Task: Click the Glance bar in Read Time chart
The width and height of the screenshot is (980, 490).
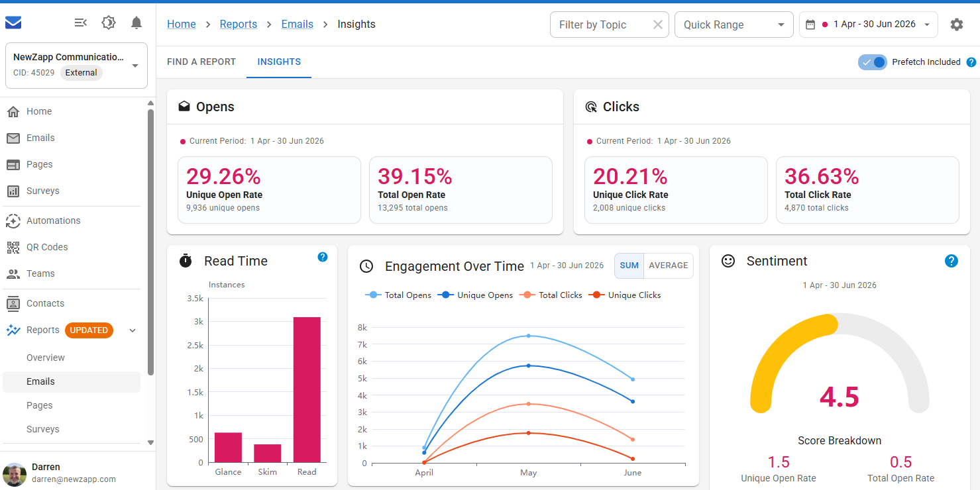Action: [x=228, y=448]
